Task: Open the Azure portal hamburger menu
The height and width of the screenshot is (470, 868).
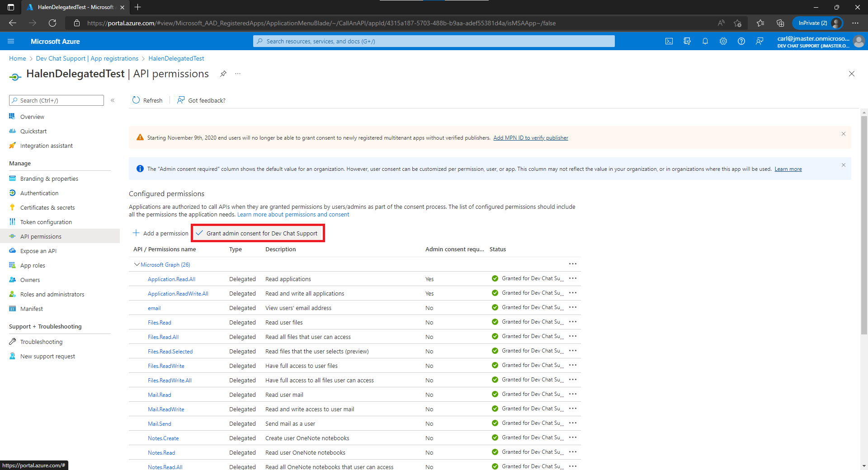Action: click(x=11, y=41)
